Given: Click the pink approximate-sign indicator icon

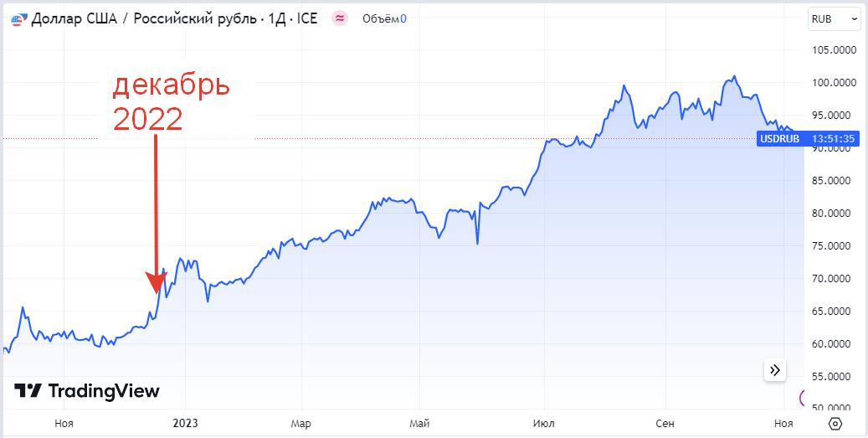Looking at the screenshot, I should [x=340, y=18].
